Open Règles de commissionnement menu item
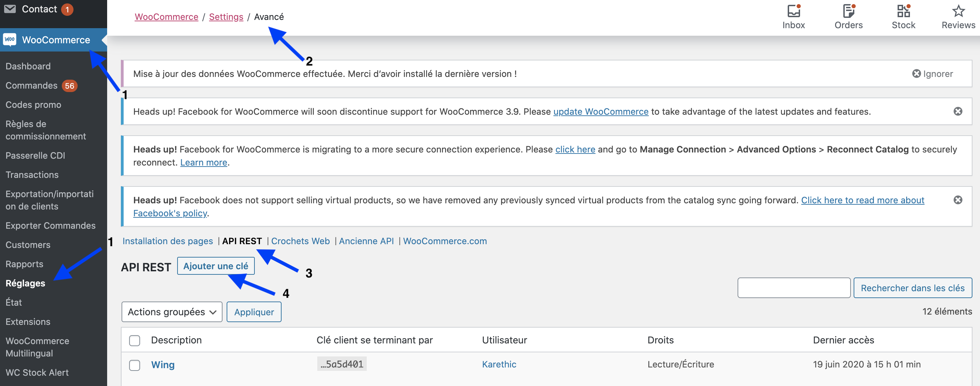 click(x=46, y=130)
